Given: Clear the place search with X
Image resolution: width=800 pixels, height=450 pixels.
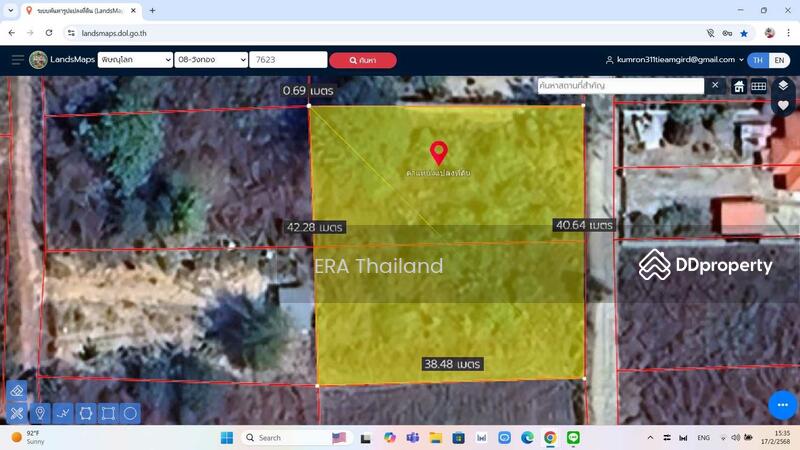Looking at the screenshot, I should (715, 85).
